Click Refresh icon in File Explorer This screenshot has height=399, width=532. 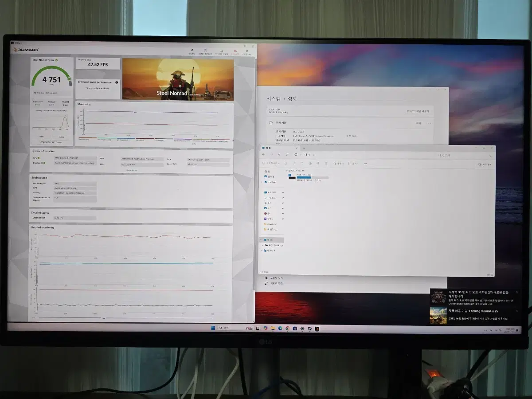point(287,155)
